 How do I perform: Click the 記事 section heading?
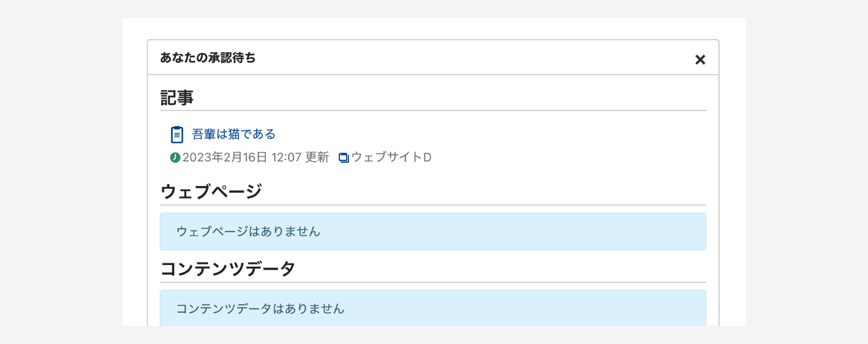tap(177, 98)
